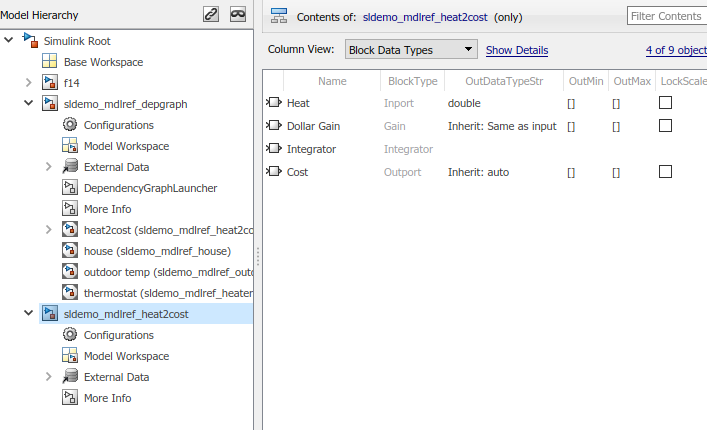This screenshot has width=707, height=430.
Task: Expand External Data under sldemo_mdlref_heat2cost
Action: click(x=49, y=377)
